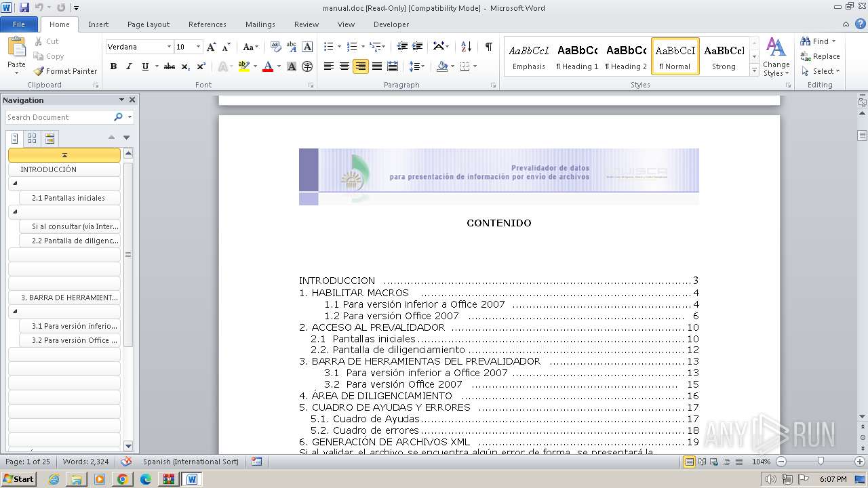The width and height of the screenshot is (868, 488).
Task: Click Paste icon
Action: [x=16, y=47]
